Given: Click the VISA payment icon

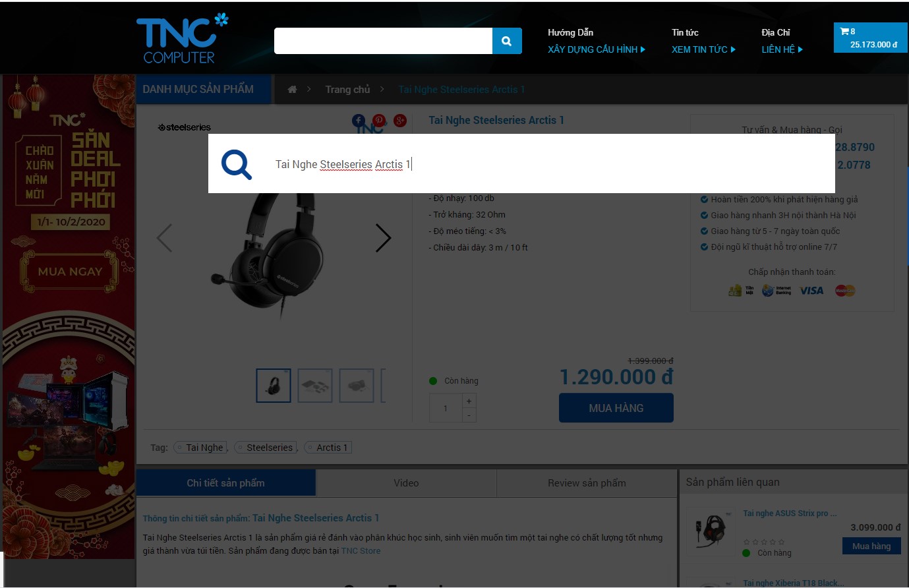Looking at the screenshot, I should [x=811, y=291].
